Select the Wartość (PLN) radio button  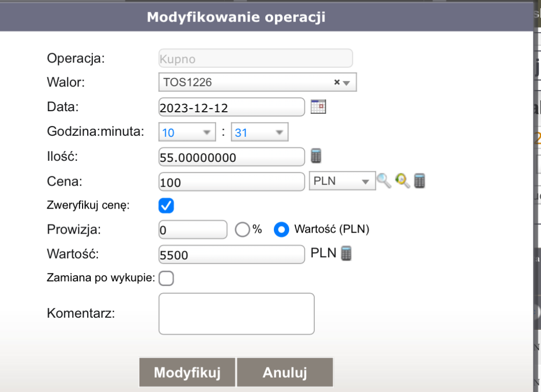click(x=280, y=230)
